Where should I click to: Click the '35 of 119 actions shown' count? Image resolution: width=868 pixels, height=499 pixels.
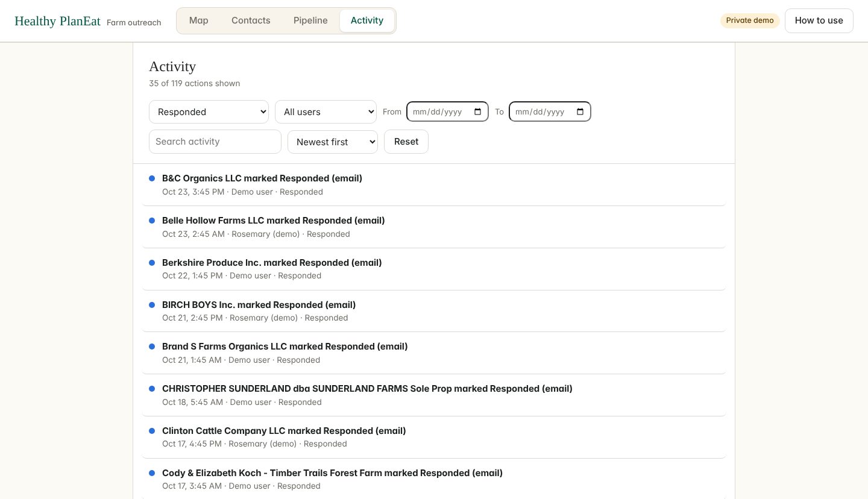195,83
